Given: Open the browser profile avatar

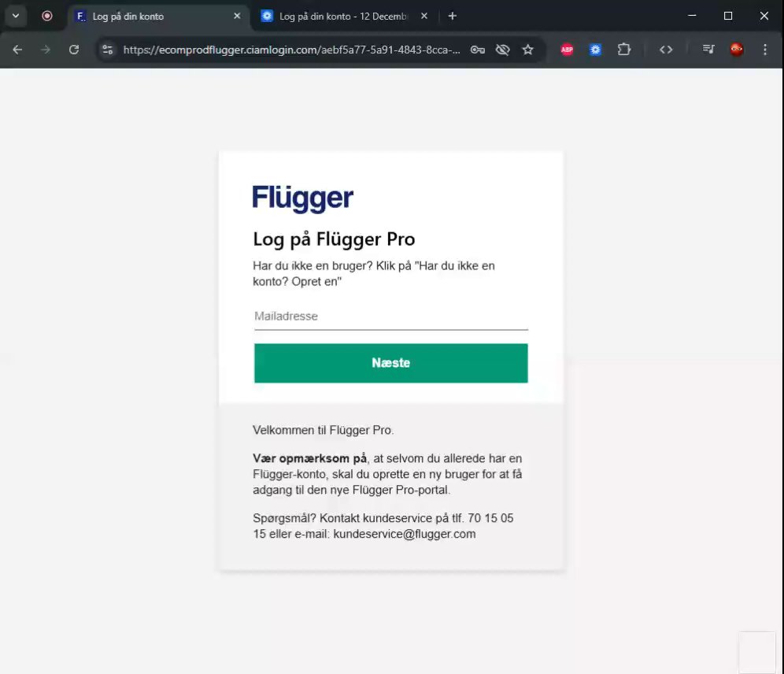Looking at the screenshot, I should pos(737,50).
